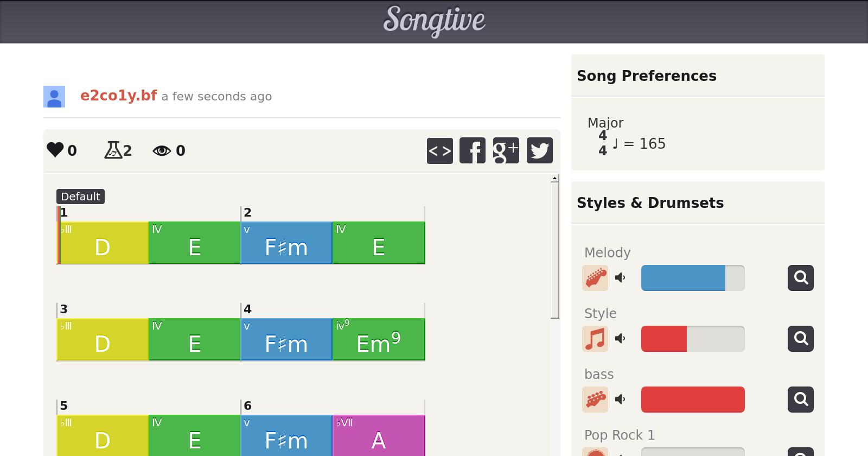Like the song with heart icon
868x456 pixels.
(55, 150)
